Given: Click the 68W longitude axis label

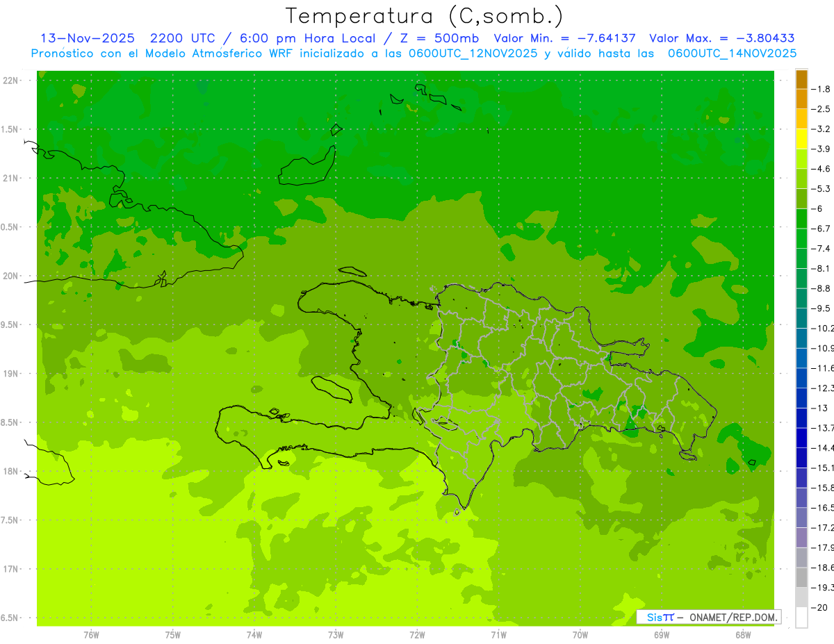Looking at the screenshot, I should [x=743, y=635].
